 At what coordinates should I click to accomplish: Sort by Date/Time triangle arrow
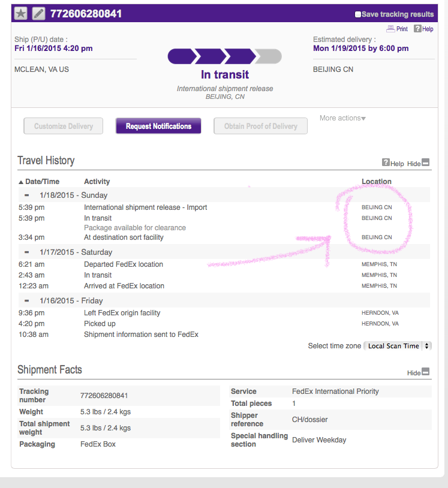(21, 182)
